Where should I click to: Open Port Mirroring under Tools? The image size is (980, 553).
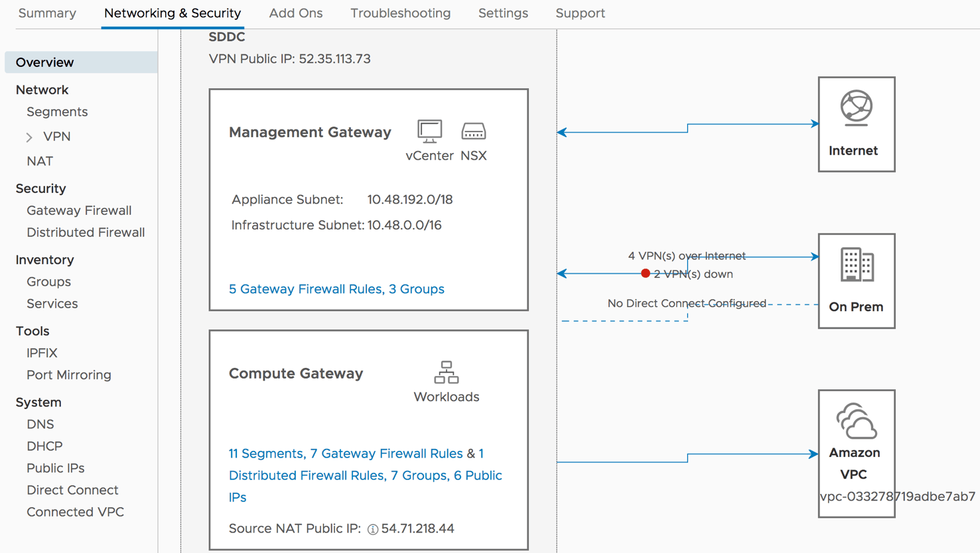69,375
